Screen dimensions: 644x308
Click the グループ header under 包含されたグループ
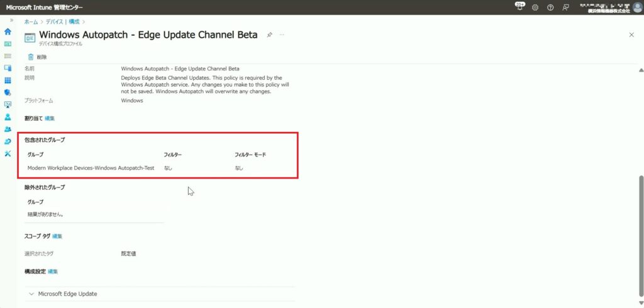35,155
